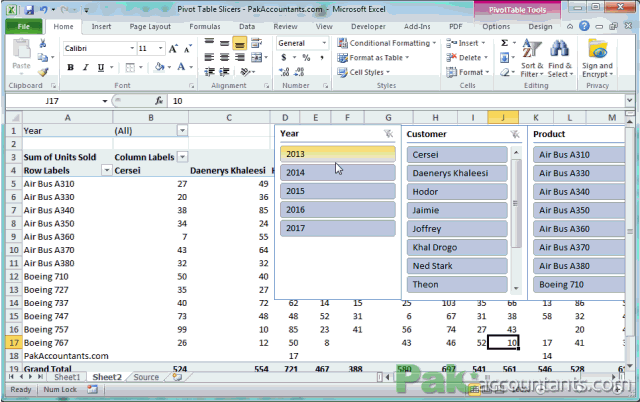Open Row Labels filter dropdown
This screenshot has width=640, height=402.
[107, 170]
